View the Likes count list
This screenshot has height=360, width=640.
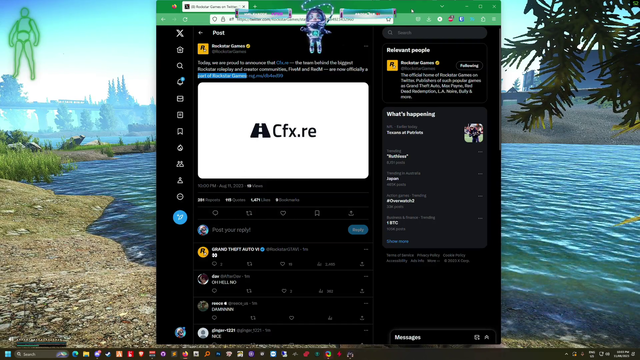tap(260, 200)
